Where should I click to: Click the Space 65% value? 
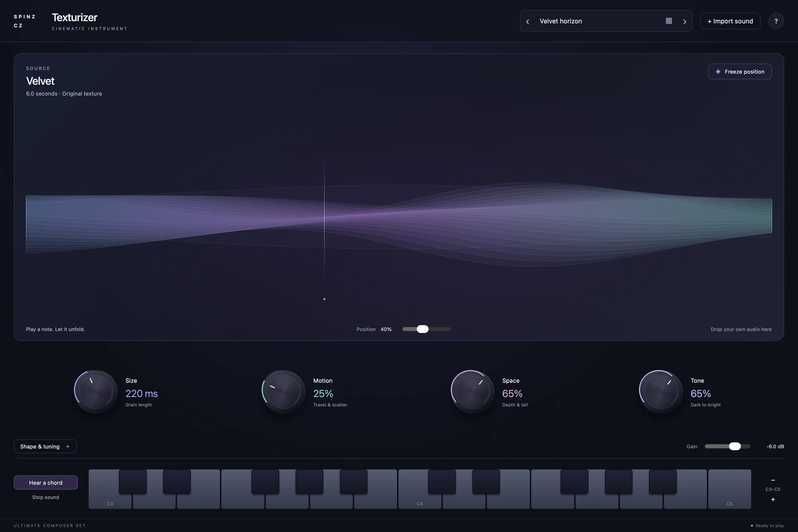(x=512, y=394)
